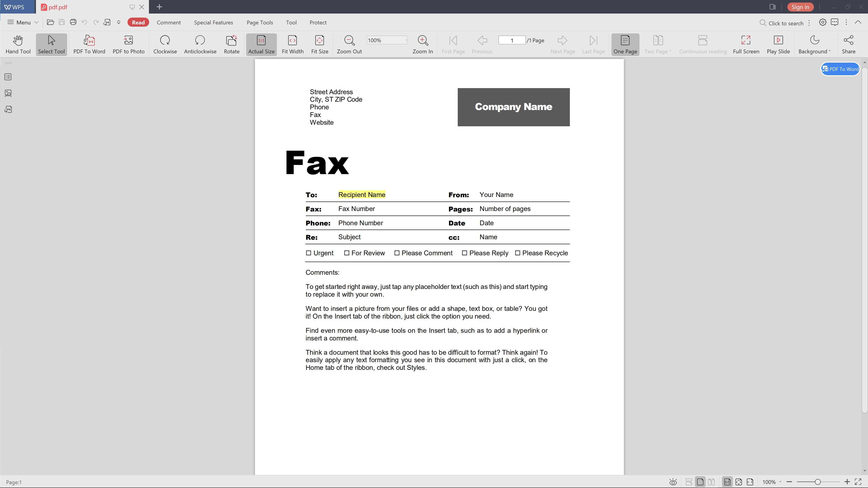Viewport: 868px width, 488px height.
Task: Decrease zoom with the status bar minus
Action: click(x=789, y=482)
